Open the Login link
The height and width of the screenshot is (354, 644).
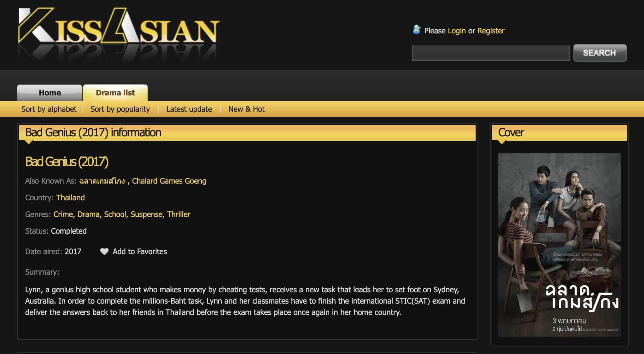(456, 31)
